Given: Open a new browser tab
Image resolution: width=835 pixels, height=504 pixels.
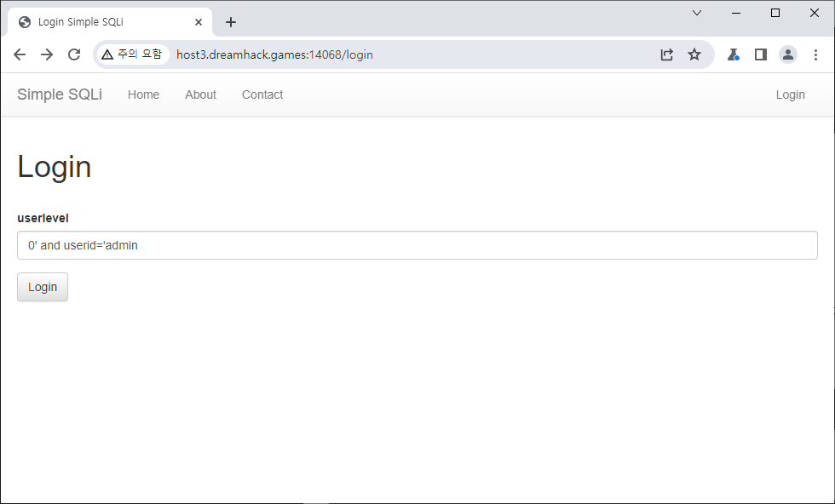Looking at the screenshot, I should pos(231,22).
